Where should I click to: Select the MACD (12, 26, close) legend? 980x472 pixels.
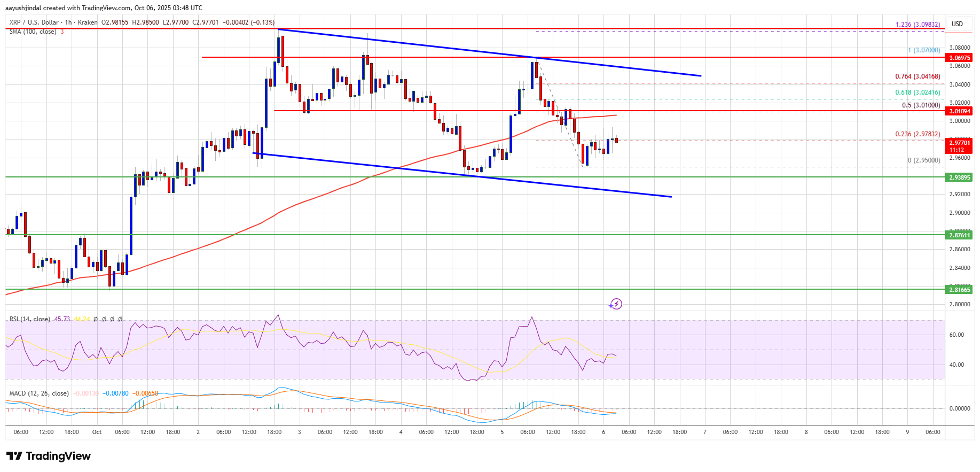point(39,393)
